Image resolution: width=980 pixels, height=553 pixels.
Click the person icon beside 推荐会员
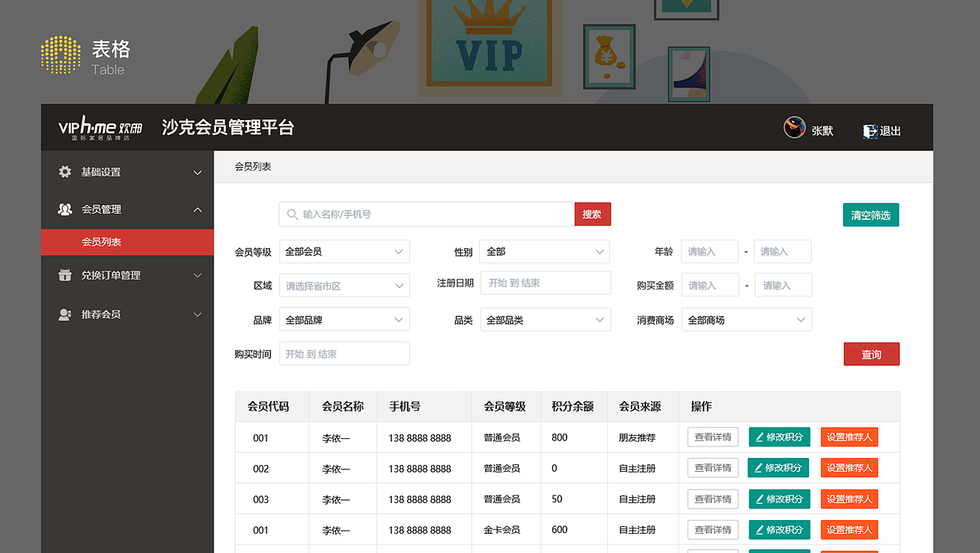click(65, 314)
